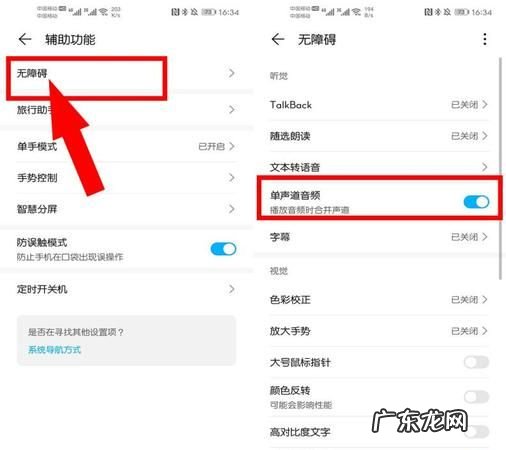Open the 旅行助手 menu entry
Viewport: 506px width, 450px height.
126,110
